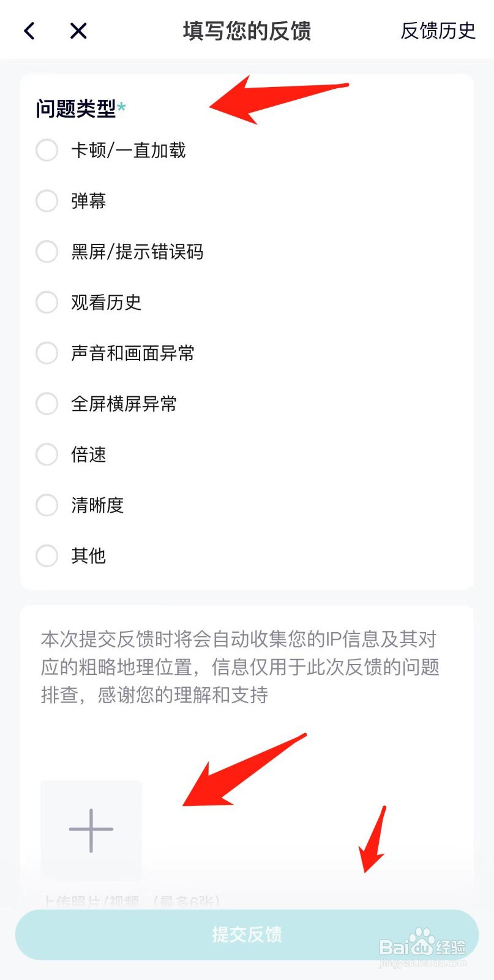The image size is (494, 980).
Task: Close the feedback page with X icon
Action: pyautogui.click(x=78, y=31)
